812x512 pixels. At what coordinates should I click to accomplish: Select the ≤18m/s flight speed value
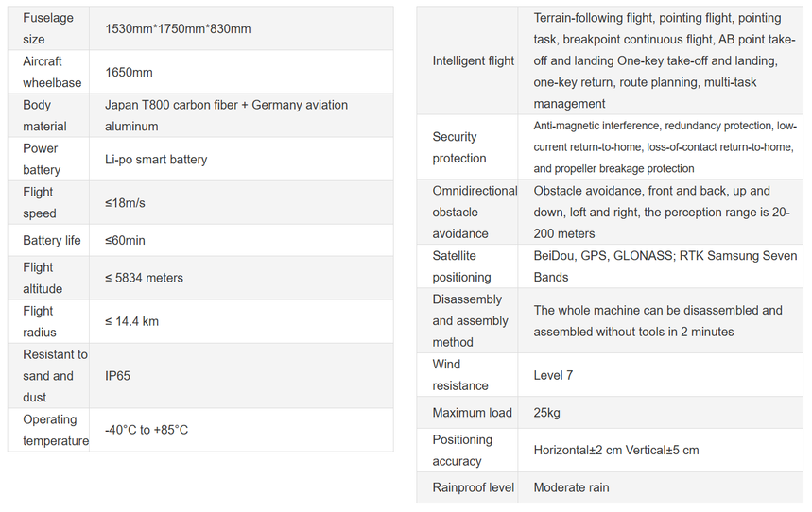coord(125,203)
